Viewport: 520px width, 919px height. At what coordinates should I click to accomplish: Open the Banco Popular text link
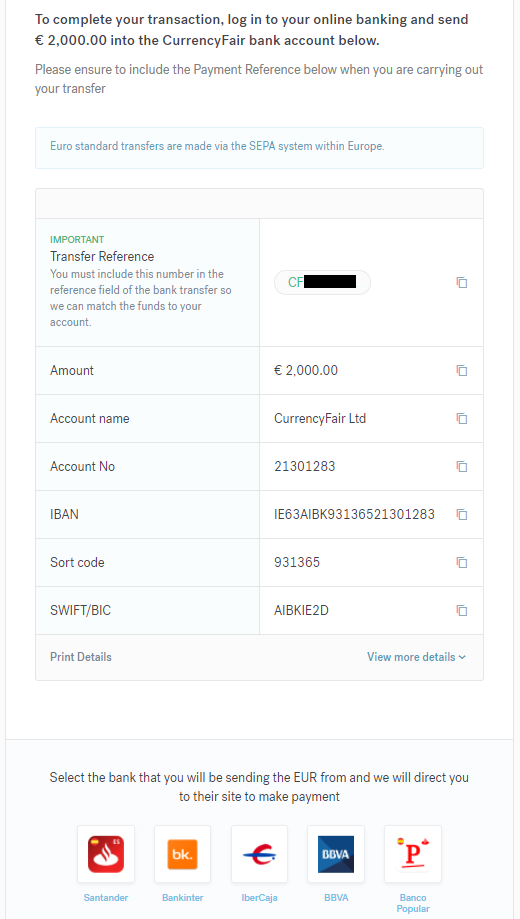coord(413,903)
